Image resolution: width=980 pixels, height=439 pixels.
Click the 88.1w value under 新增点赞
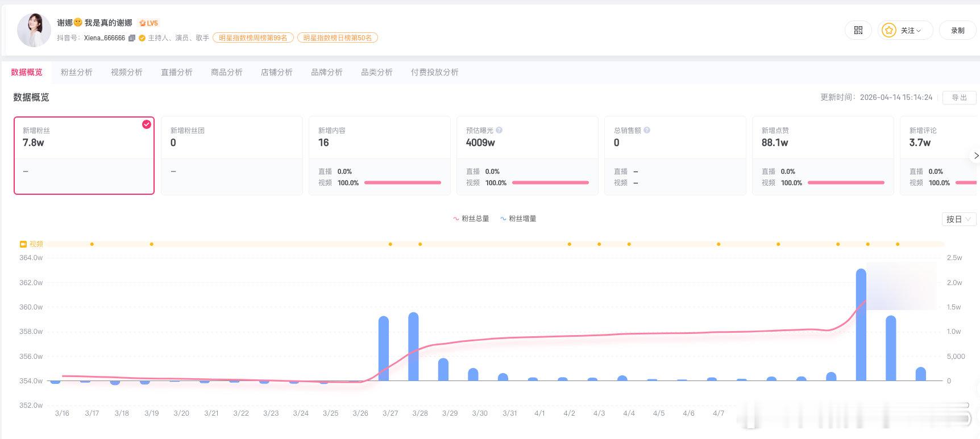pyautogui.click(x=775, y=143)
